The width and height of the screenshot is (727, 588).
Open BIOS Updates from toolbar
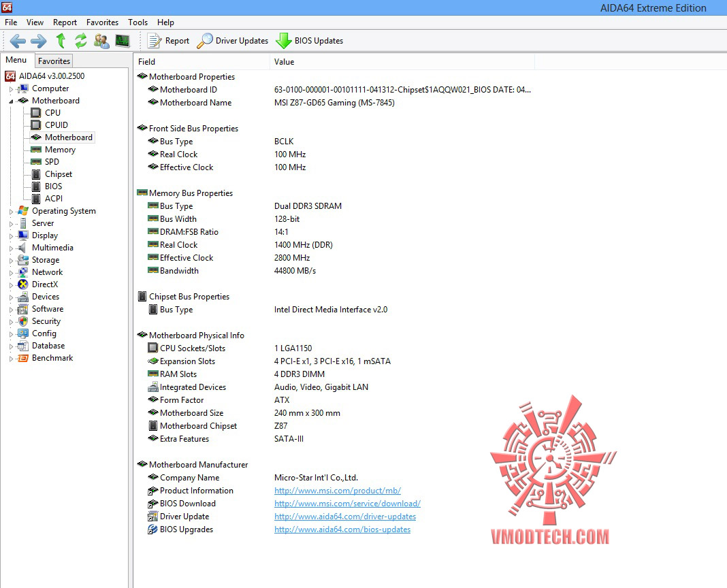click(x=309, y=41)
